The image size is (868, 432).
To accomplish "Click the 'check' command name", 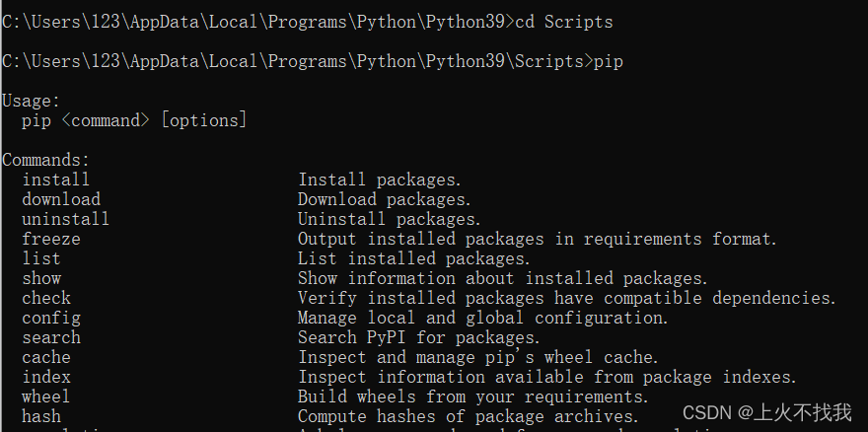I will 46,299.
